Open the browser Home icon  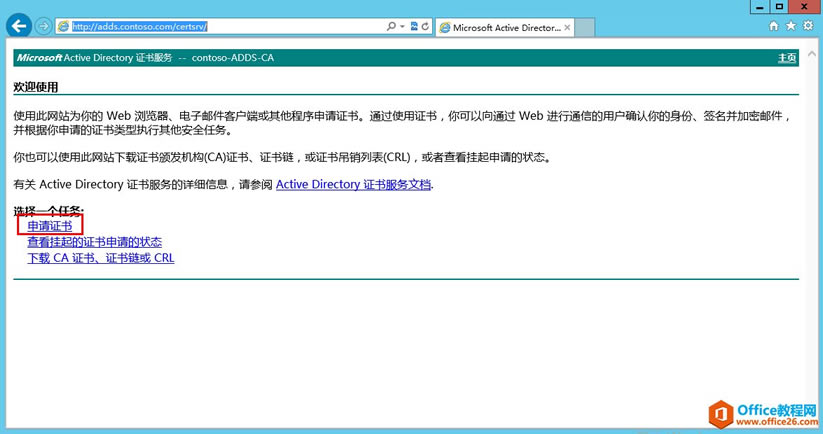pos(774,26)
